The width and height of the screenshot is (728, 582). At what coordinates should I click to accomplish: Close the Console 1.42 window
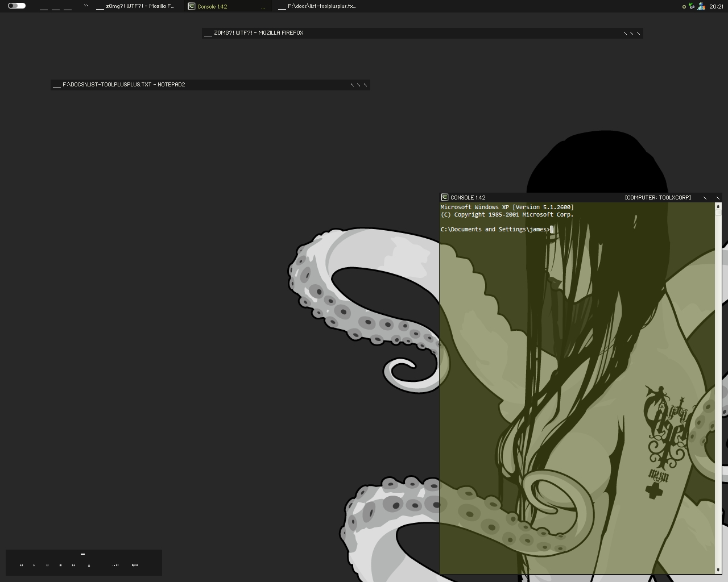718,198
